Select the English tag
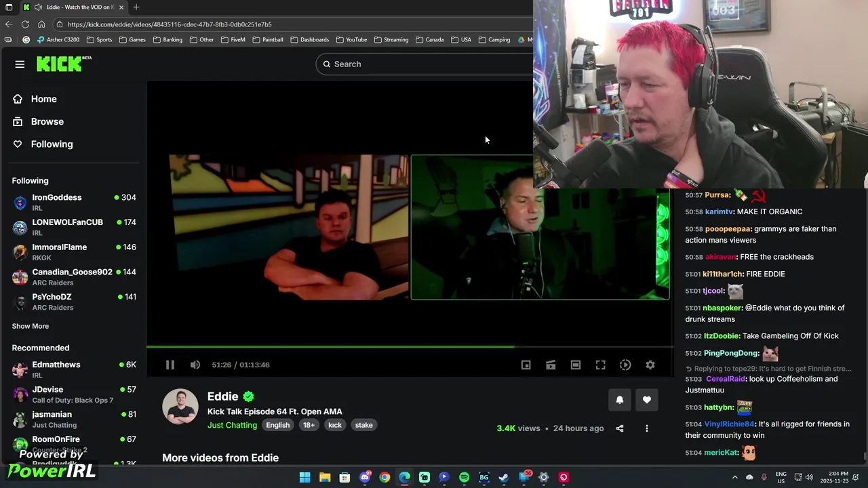The height and width of the screenshot is (488, 868). click(x=278, y=425)
